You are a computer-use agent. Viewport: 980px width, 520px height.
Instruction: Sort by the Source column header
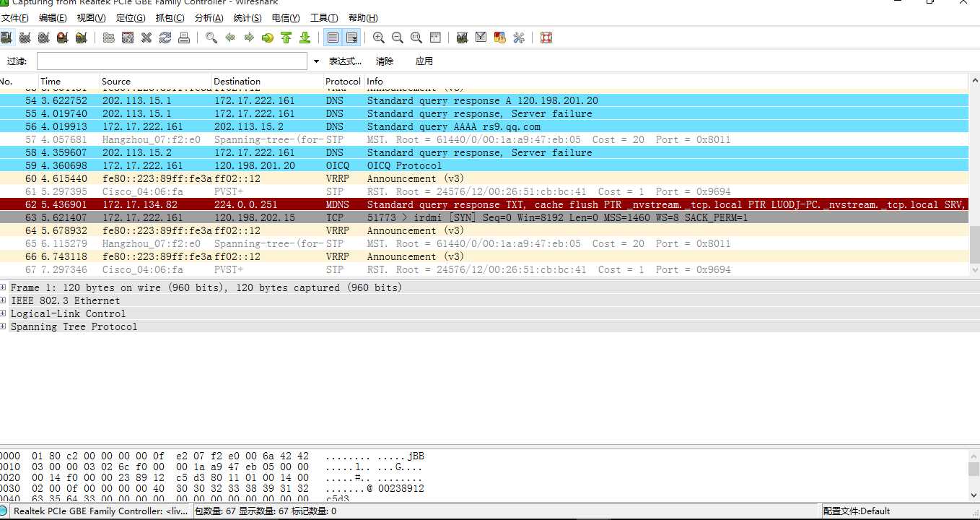pos(156,81)
